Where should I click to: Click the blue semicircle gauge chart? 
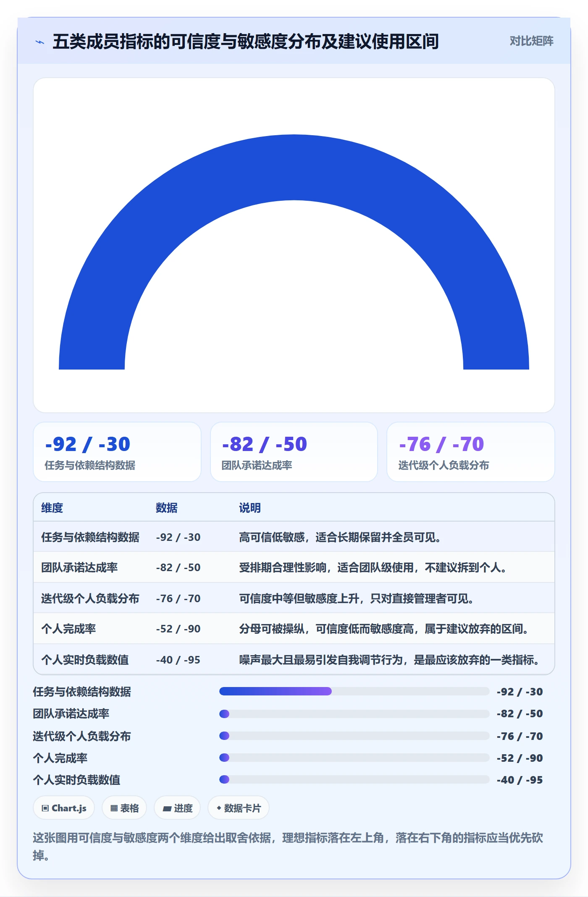(294, 252)
